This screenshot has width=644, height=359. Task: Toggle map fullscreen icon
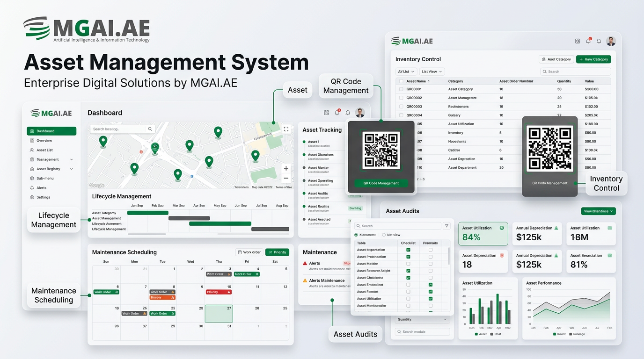coord(286,129)
